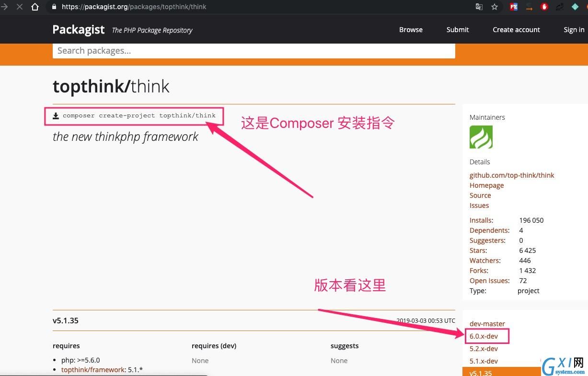Open the topthink/framework requirement link
The width and height of the screenshot is (588, 376).
[x=93, y=370]
